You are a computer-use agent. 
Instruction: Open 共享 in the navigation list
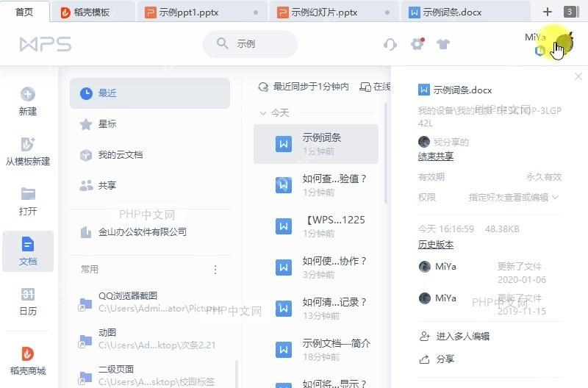click(150, 186)
